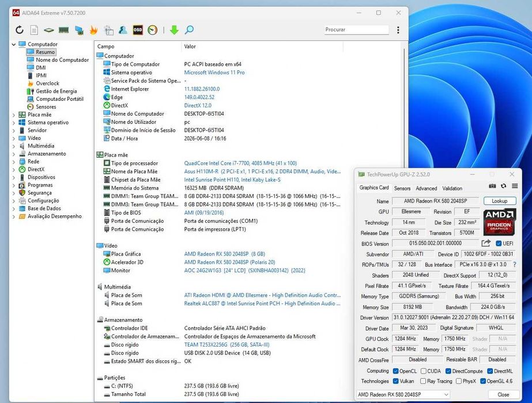Toggle the DirectML checkbox
Image resolution: width=532 pixels, height=403 pixels.
tap(490, 371)
